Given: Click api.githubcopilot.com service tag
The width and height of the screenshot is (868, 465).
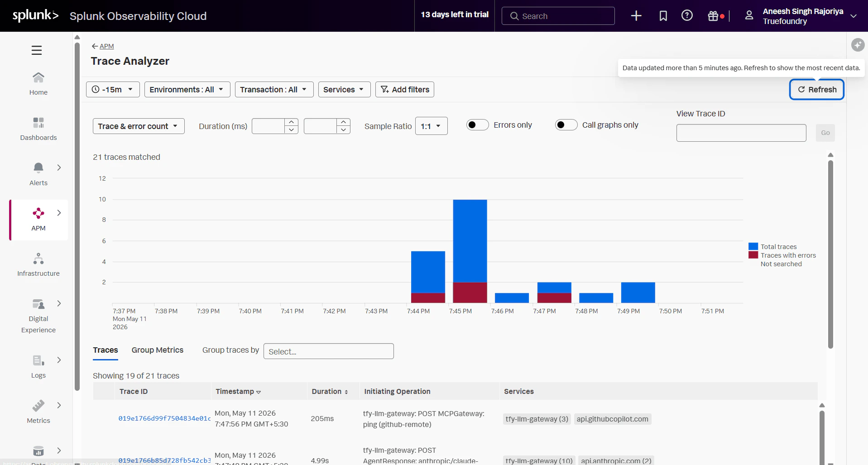Looking at the screenshot, I should click(x=613, y=419).
